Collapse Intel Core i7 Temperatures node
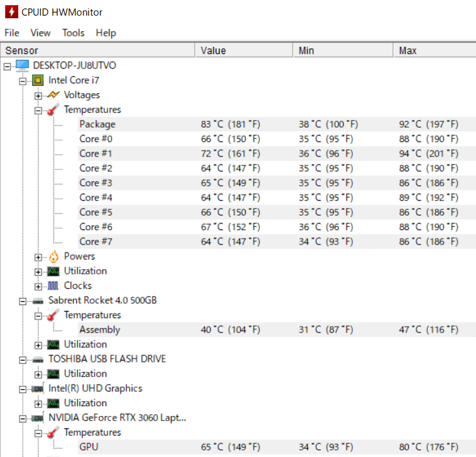 38,110
